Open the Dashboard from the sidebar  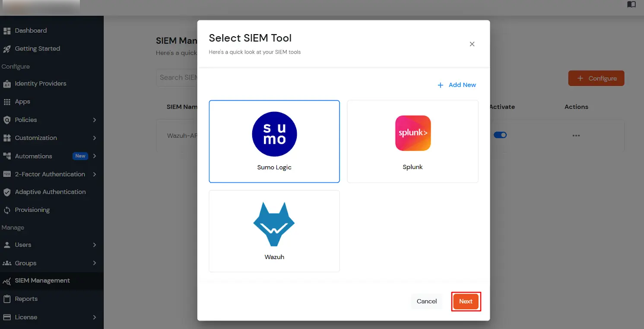30,30
